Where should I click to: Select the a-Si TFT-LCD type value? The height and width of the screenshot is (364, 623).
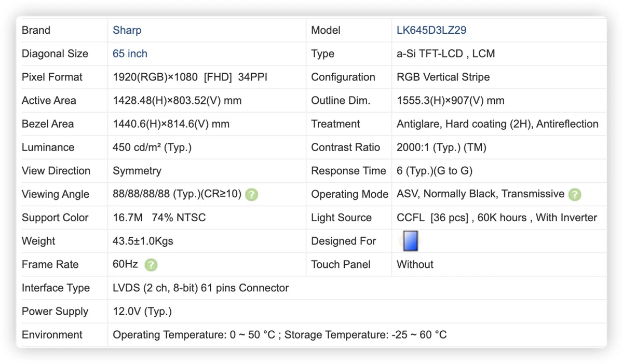pos(445,53)
